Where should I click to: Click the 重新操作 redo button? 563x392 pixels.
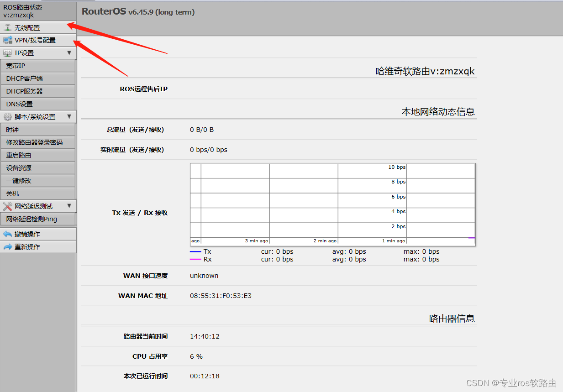point(38,247)
